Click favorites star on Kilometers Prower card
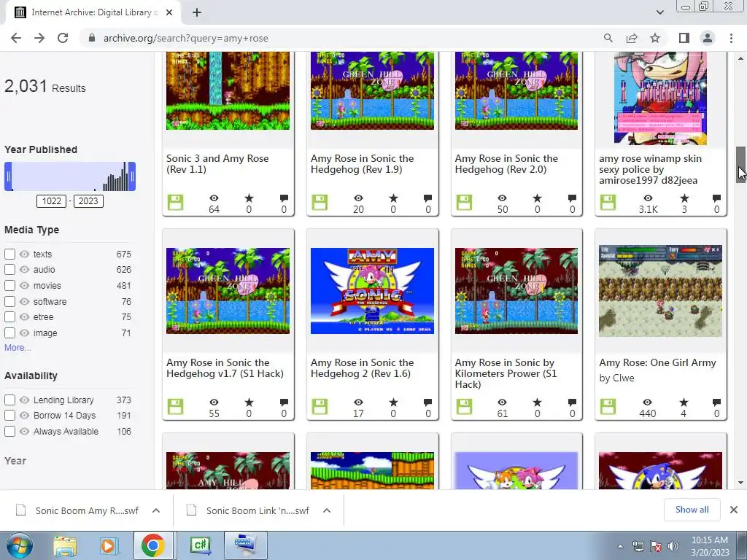 538,402
